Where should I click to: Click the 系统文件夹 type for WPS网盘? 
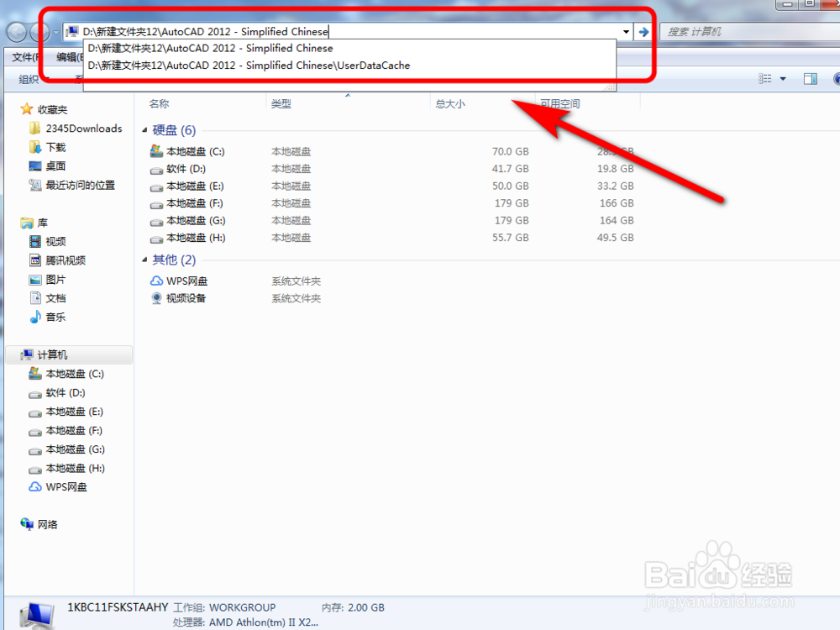point(296,281)
